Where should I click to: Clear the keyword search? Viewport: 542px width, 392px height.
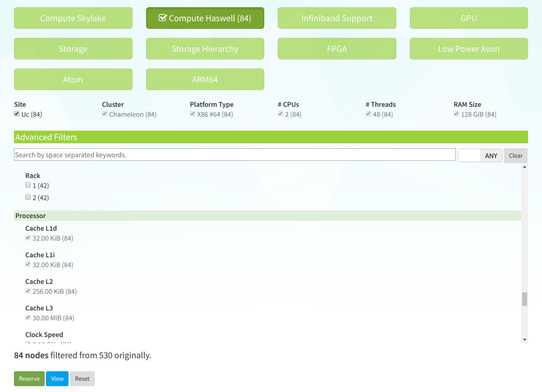516,155
